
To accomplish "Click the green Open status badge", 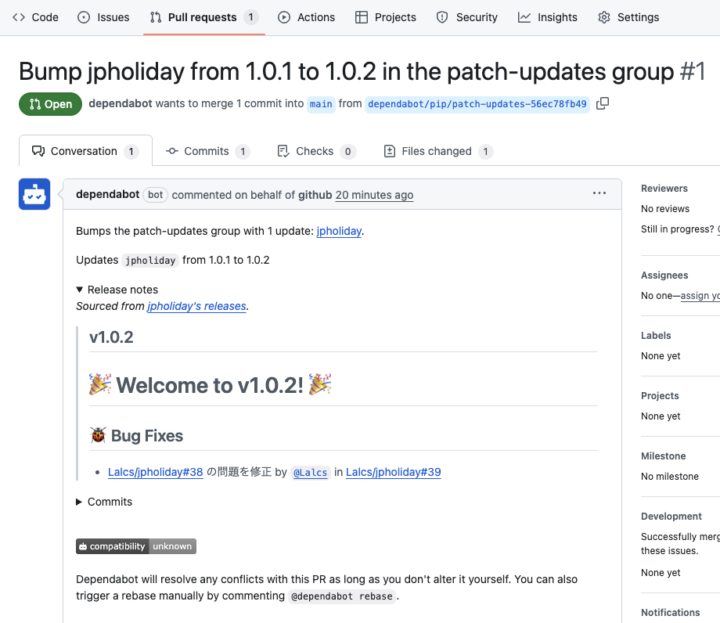I will [50, 104].
